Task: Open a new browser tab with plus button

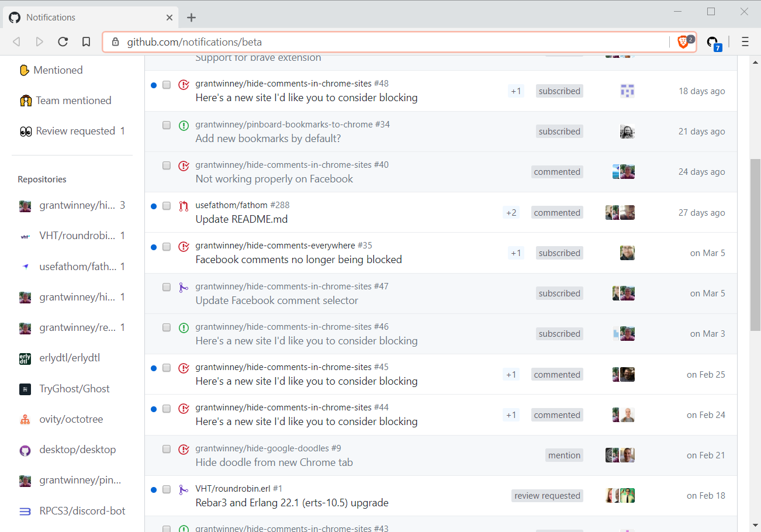Action: coord(191,18)
